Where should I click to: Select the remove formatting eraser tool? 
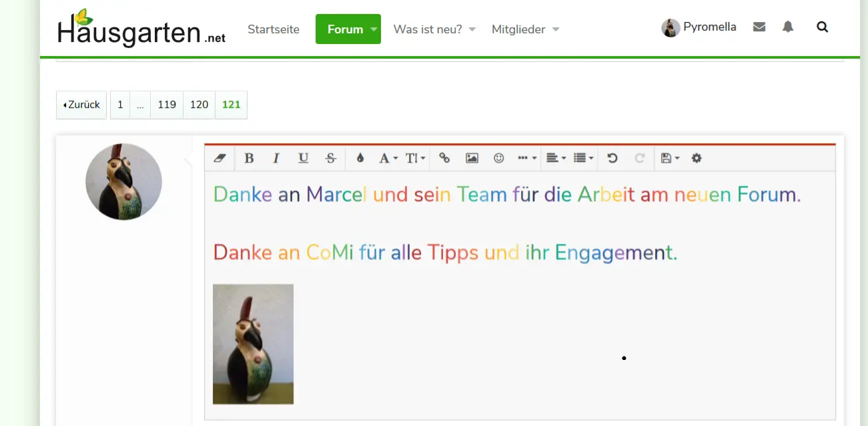click(x=220, y=158)
